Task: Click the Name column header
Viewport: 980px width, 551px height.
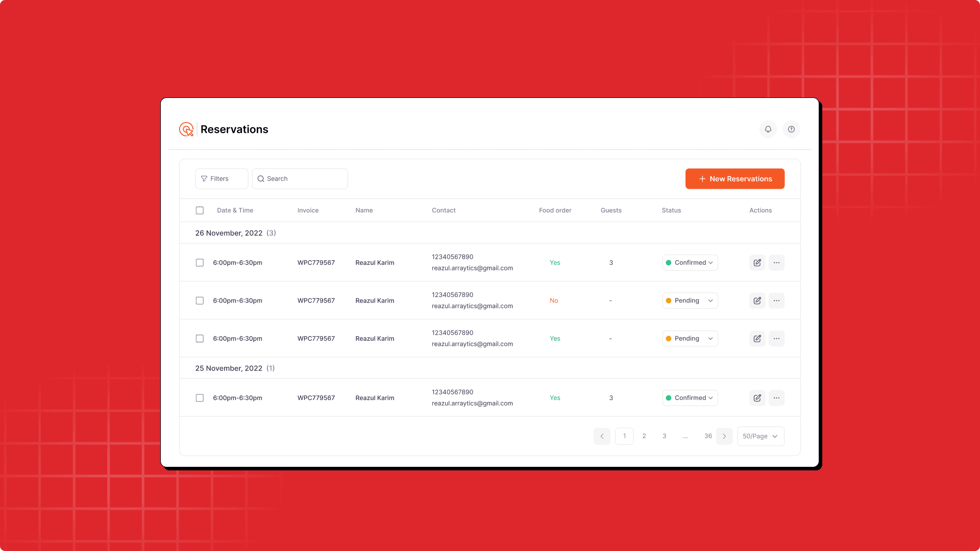Action: [364, 210]
